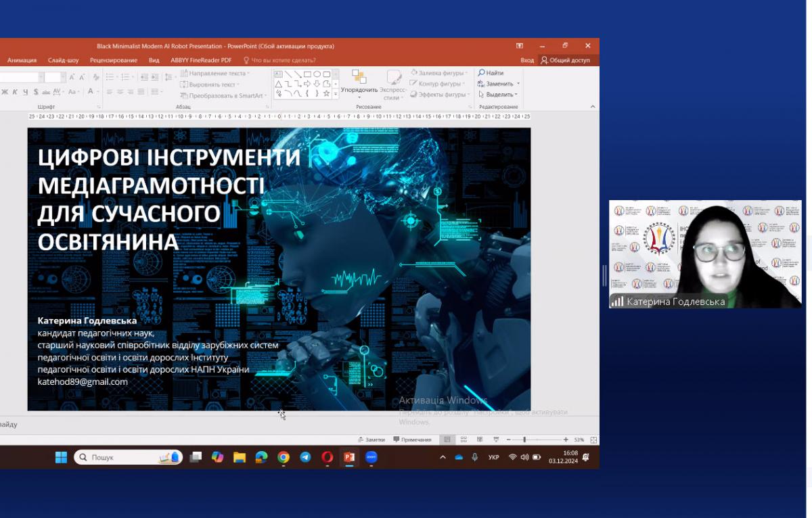Viewport: 812px width, 518px height.
Task: Open Эффекты фигуры menu
Action: (441, 95)
